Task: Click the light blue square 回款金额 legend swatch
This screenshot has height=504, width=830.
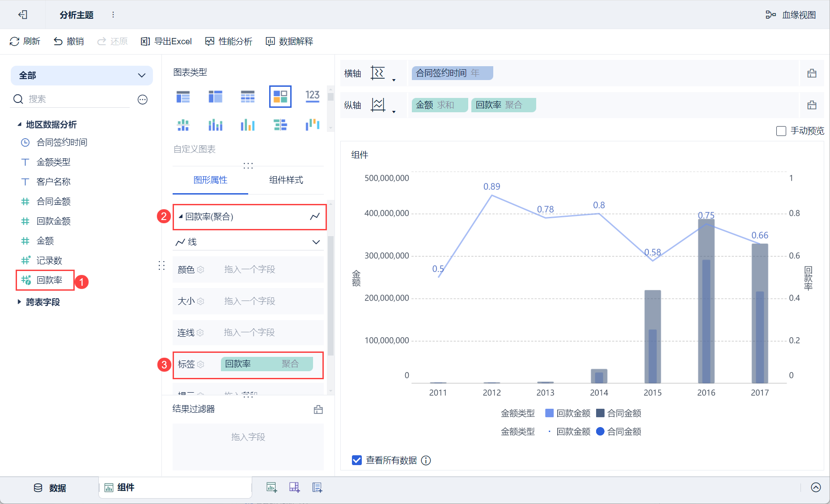Action: click(x=550, y=413)
